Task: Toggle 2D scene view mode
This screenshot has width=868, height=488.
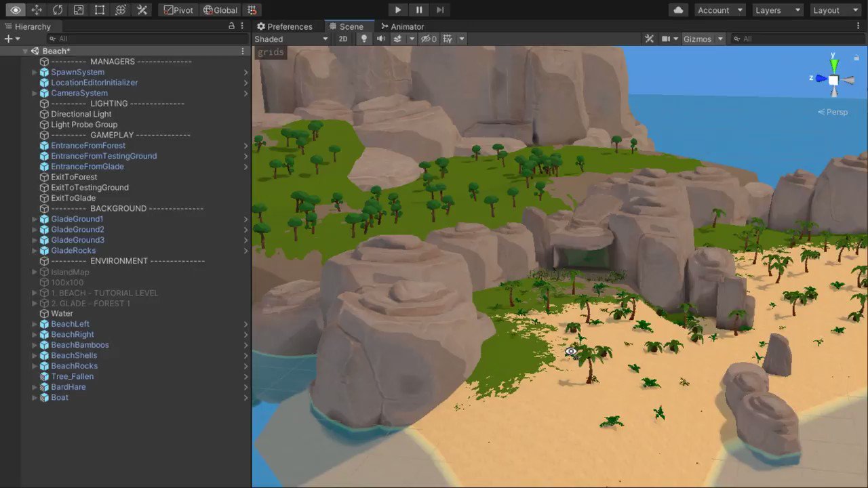Action: coord(343,39)
